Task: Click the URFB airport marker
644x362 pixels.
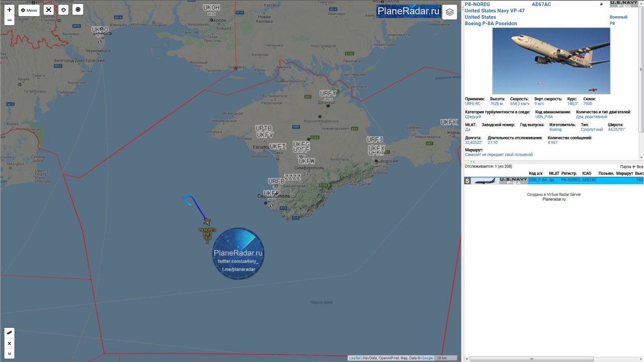Action: coord(276,181)
